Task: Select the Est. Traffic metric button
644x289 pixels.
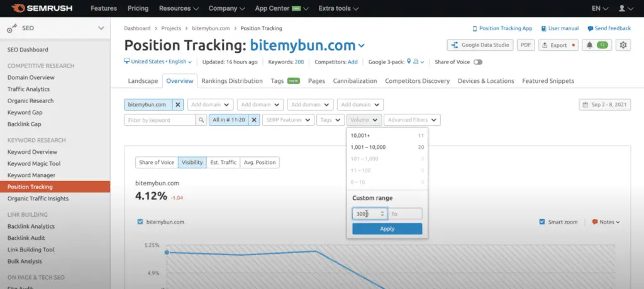Action: click(x=223, y=162)
